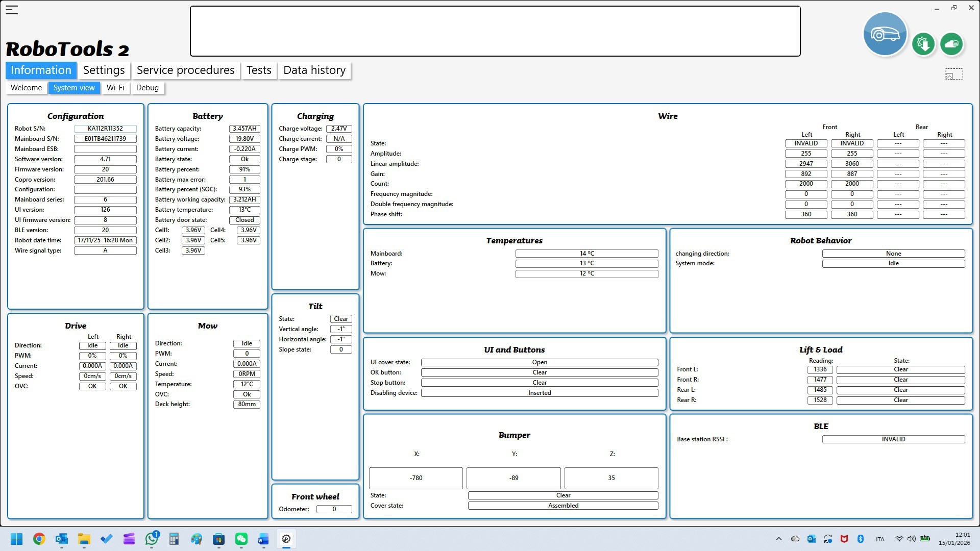The width and height of the screenshot is (980, 551).
Task: Switch to the Settings tab
Action: (104, 70)
